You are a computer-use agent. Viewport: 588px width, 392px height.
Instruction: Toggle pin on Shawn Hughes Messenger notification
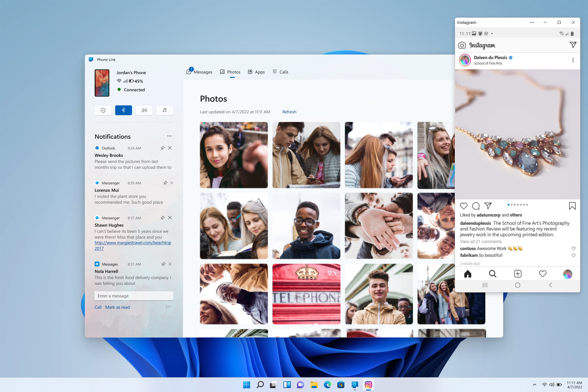(x=162, y=217)
